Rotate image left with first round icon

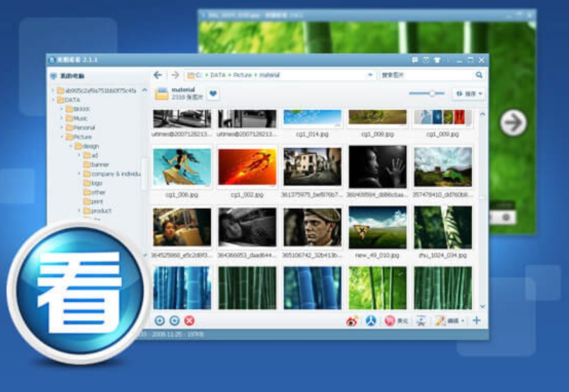(160, 321)
